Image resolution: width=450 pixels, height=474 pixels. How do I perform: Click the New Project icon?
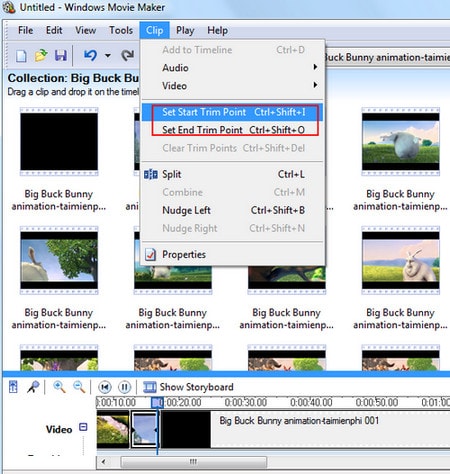click(21, 56)
